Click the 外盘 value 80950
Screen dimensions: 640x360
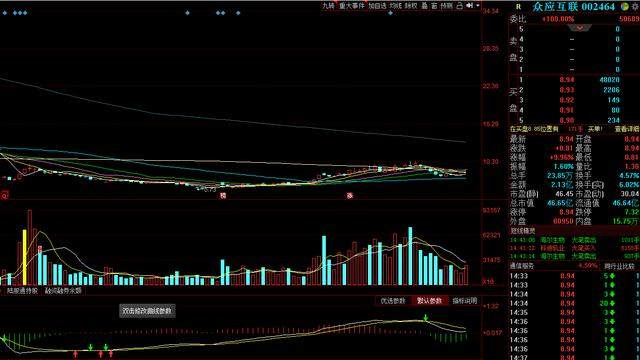click(563, 221)
